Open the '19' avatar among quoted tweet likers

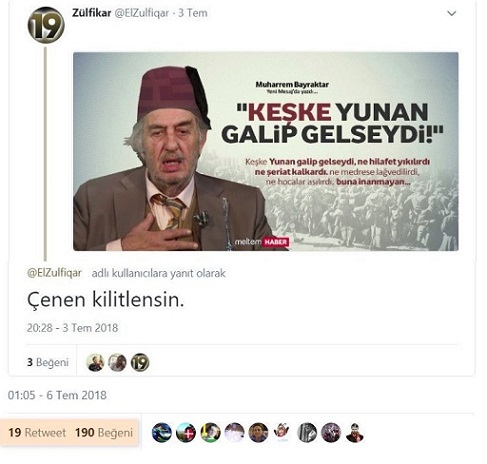[x=140, y=362]
